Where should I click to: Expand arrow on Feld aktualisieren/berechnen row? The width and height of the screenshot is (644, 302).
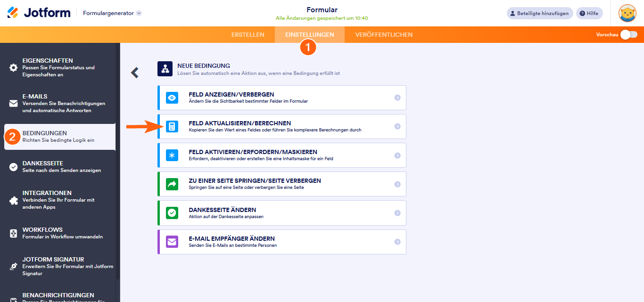[x=397, y=126]
